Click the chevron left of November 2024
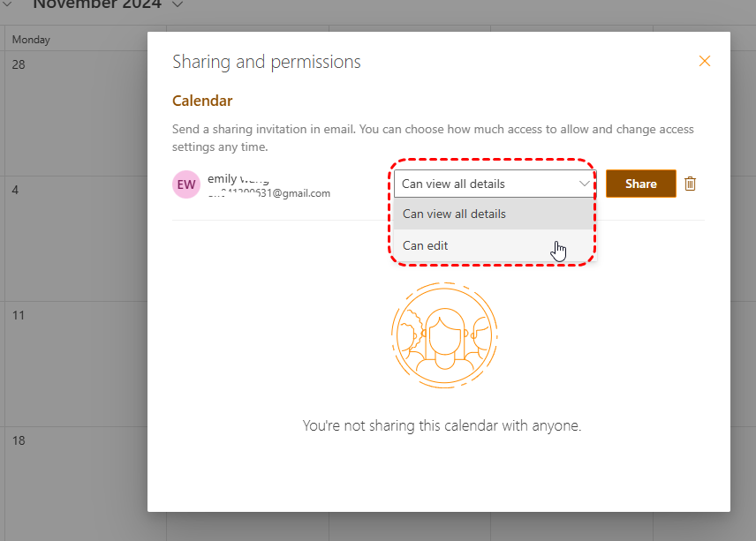Image resolution: width=756 pixels, height=541 pixels. pos(11,4)
